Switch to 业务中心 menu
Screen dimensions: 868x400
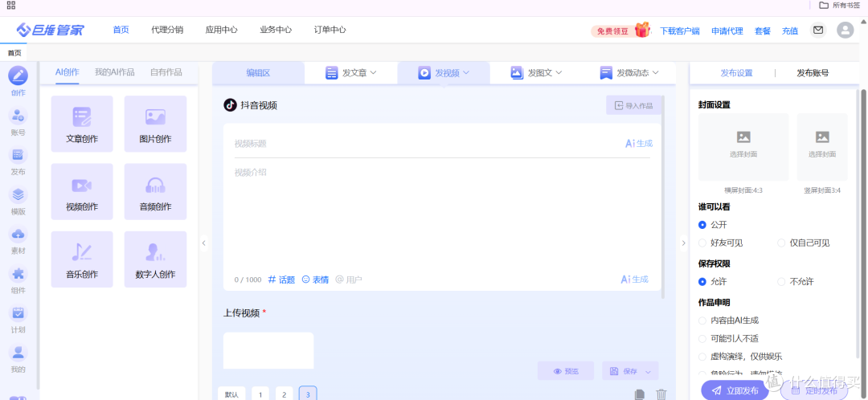coord(276,30)
